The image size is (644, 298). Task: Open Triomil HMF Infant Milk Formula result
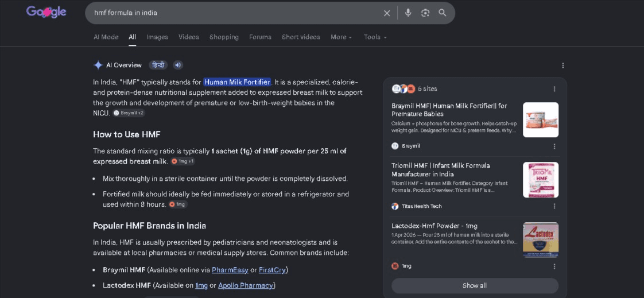[441, 170]
